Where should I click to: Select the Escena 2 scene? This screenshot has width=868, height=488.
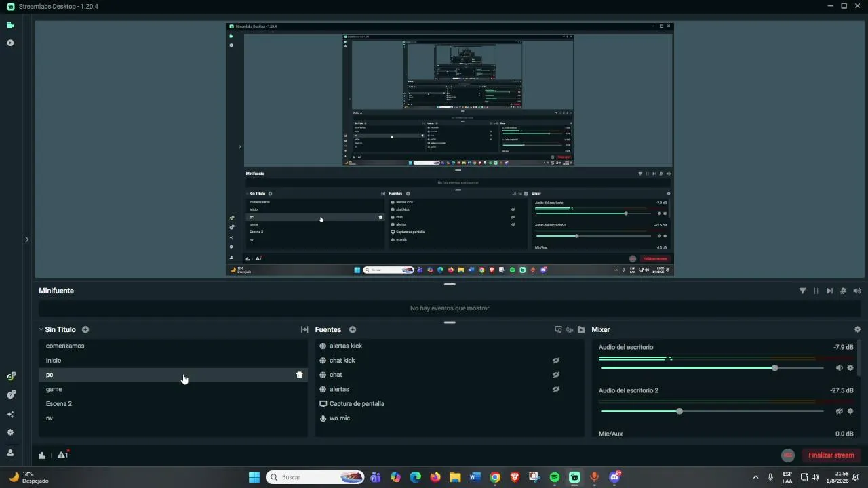[x=173, y=404]
